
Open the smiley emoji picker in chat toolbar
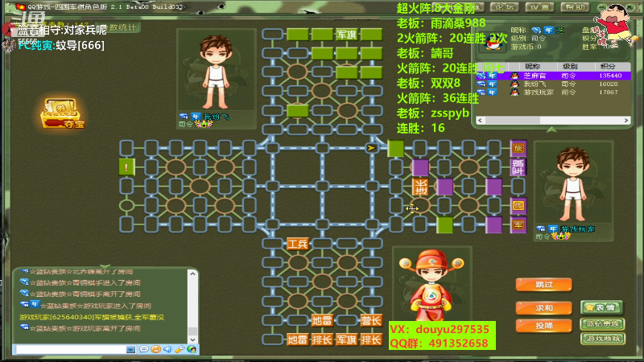pos(155,349)
